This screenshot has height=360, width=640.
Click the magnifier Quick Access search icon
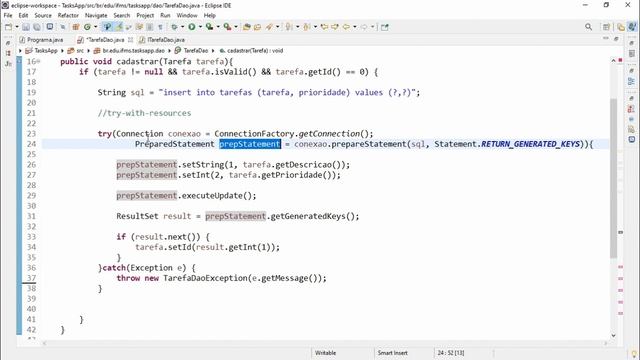tap(588, 27)
